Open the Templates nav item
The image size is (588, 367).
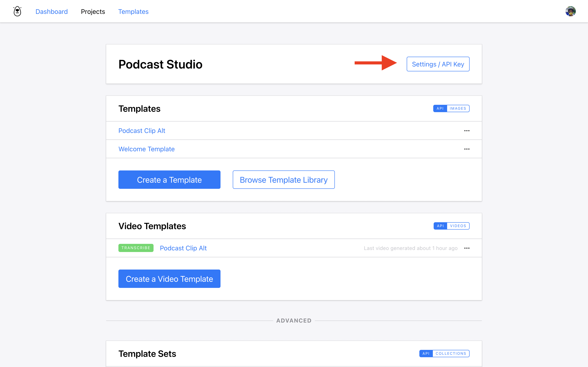tap(133, 12)
